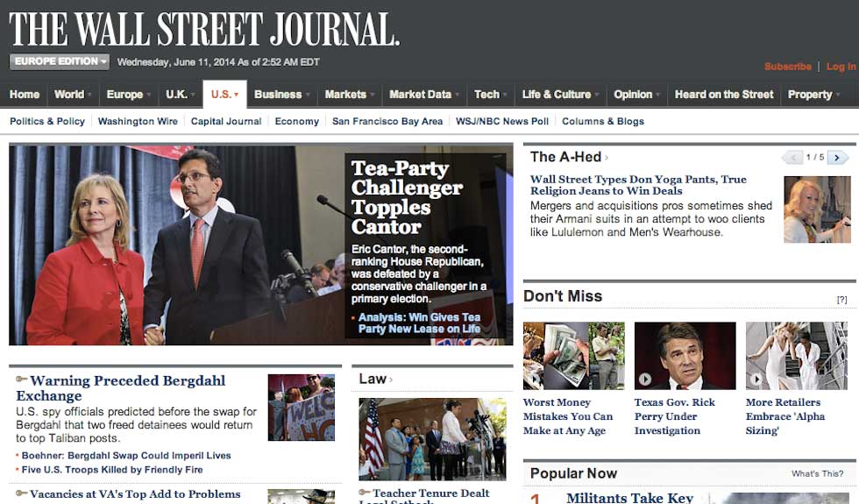Image resolution: width=859 pixels, height=504 pixels.
Task: Play the Rick Perry video thumbnail
Action: coord(646,379)
